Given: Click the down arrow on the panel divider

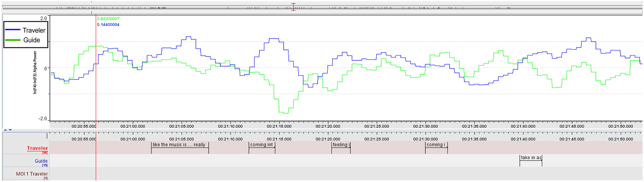Looking at the screenshot, I should [10, 130].
